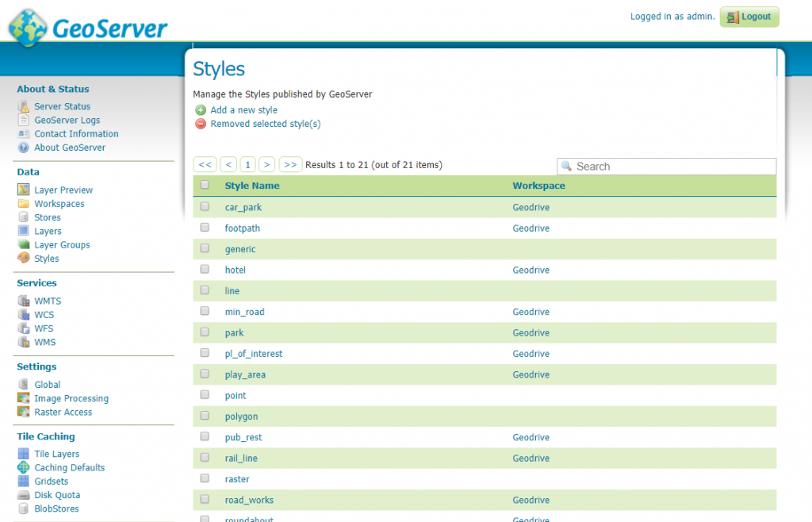This screenshot has width=812, height=522.
Task: Click the GeoServer Logs page icon
Action: 23,120
